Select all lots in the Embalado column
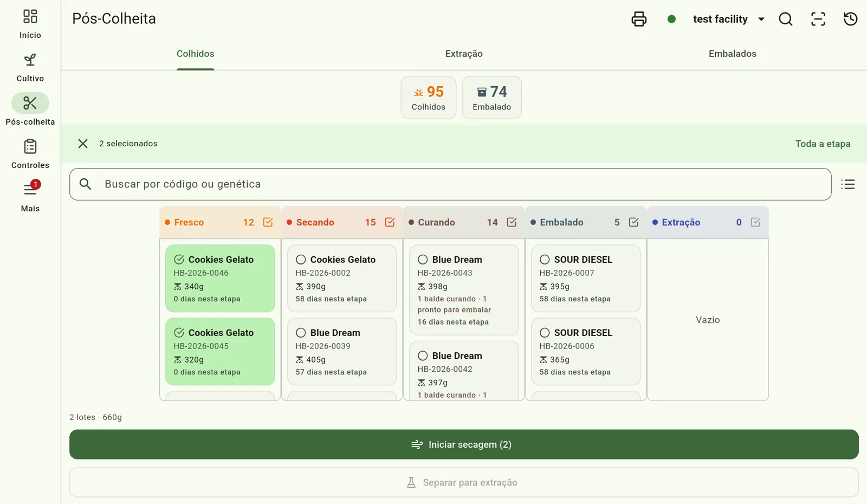This screenshot has width=867, height=504. point(633,222)
